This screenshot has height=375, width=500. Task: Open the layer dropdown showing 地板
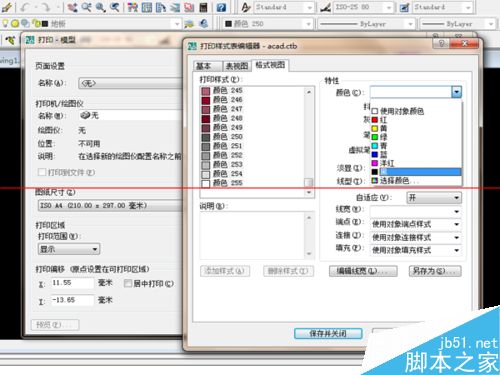click(114, 23)
